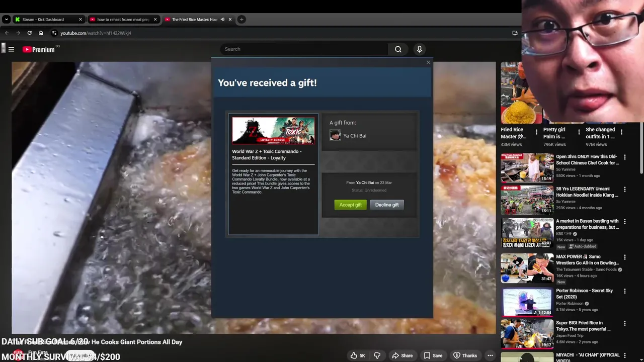
Task: Open options for Super BIG Fried Rice video
Action: [625, 323]
